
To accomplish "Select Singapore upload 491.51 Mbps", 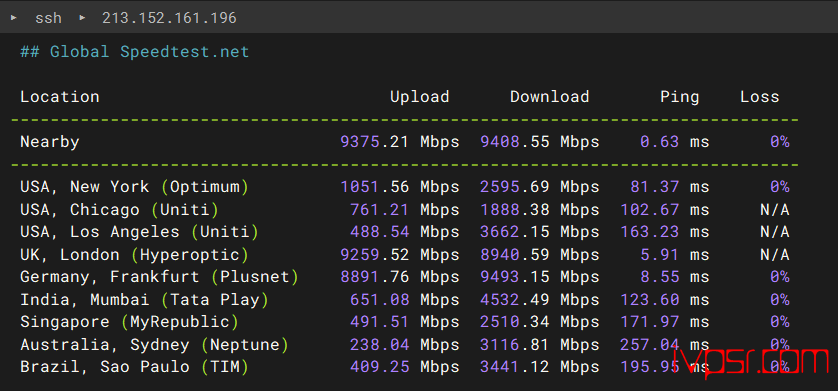I will [x=405, y=322].
